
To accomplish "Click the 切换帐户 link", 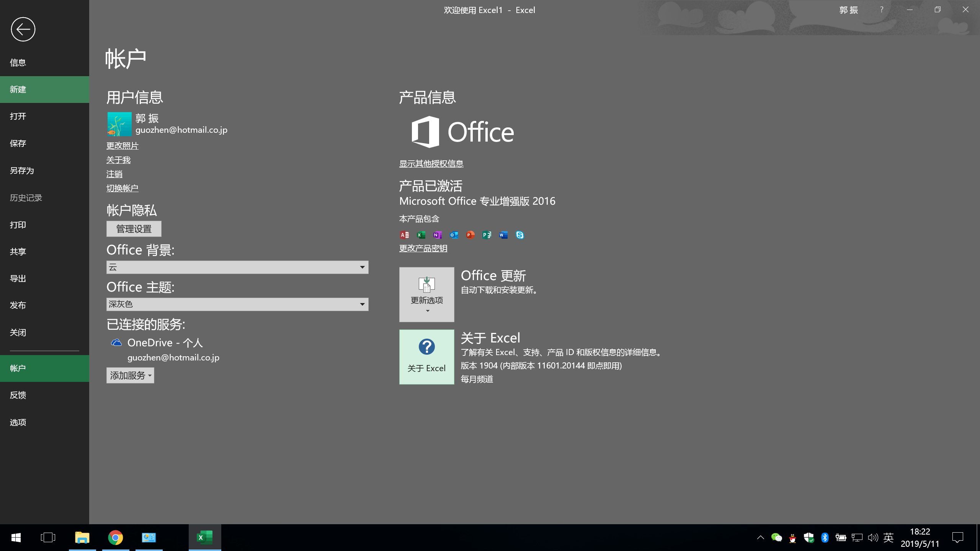I will 122,188.
